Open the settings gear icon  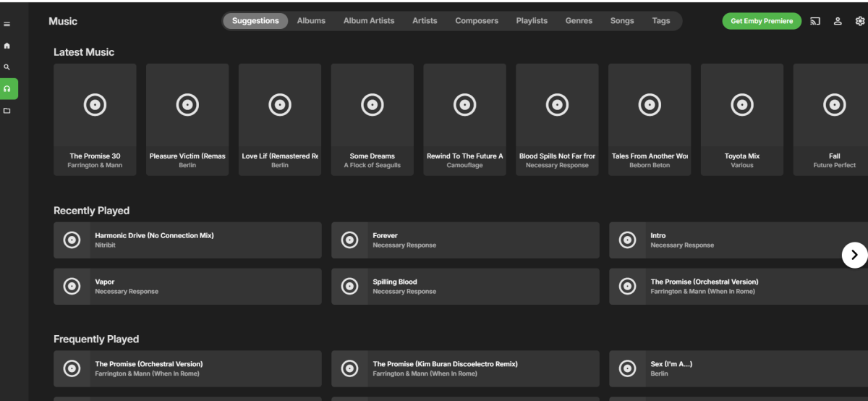(859, 21)
